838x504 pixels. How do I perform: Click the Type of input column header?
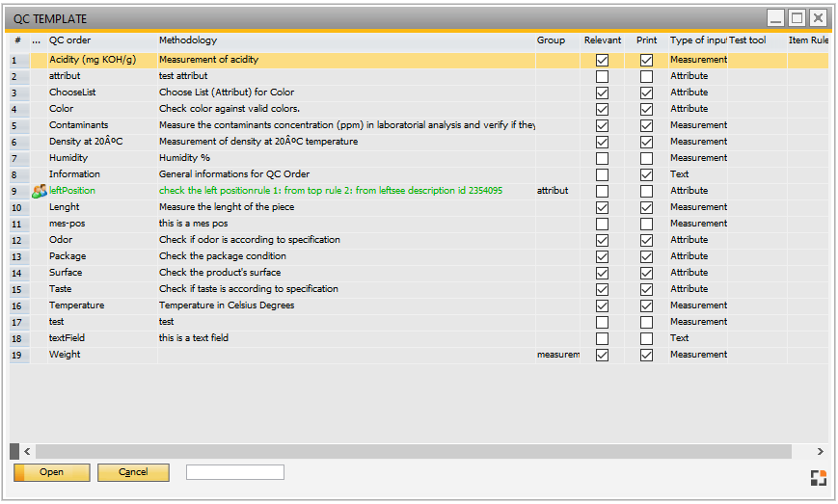point(697,40)
